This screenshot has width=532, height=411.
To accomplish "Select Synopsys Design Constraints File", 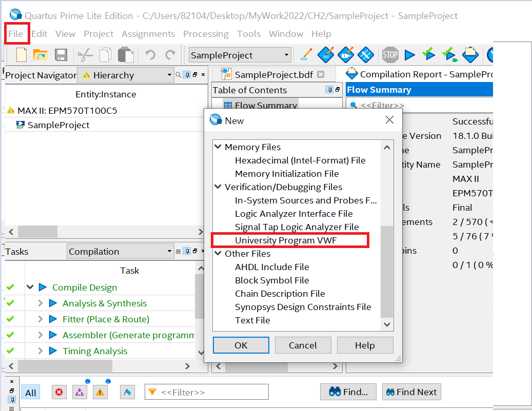I will [x=303, y=307].
